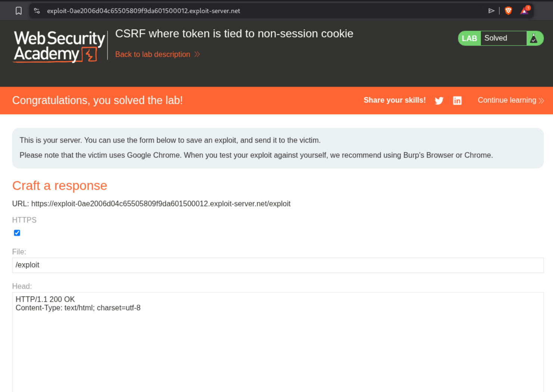Click the lab flask icon beside Solved
The image size is (553, 392).
pyautogui.click(x=534, y=38)
